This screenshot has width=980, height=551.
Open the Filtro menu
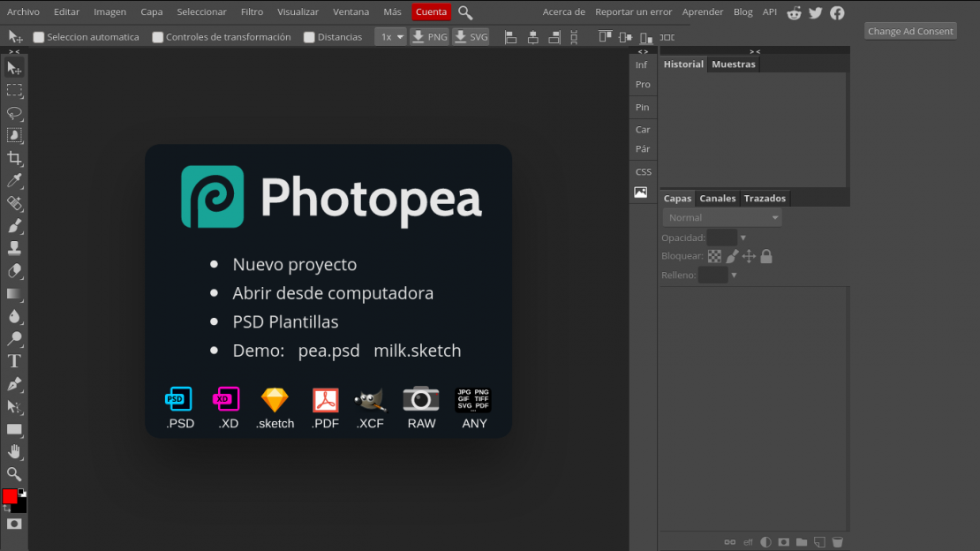[252, 11]
